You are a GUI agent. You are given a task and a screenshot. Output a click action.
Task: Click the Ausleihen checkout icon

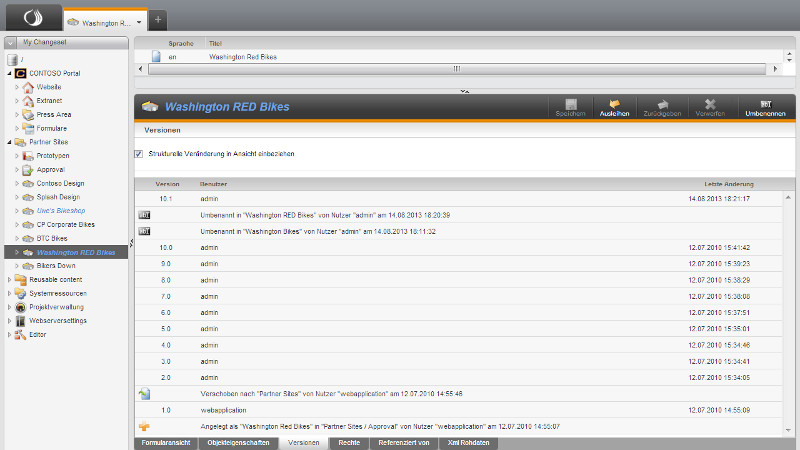[x=614, y=104]
